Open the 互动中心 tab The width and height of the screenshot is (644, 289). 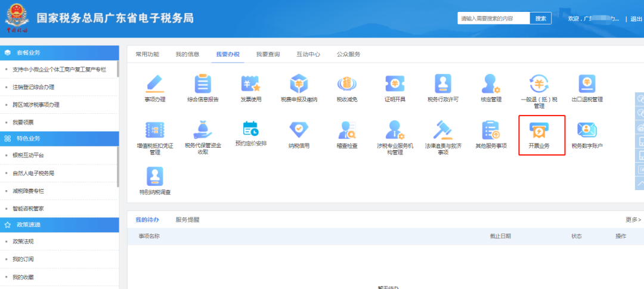(x=308, y=54)
